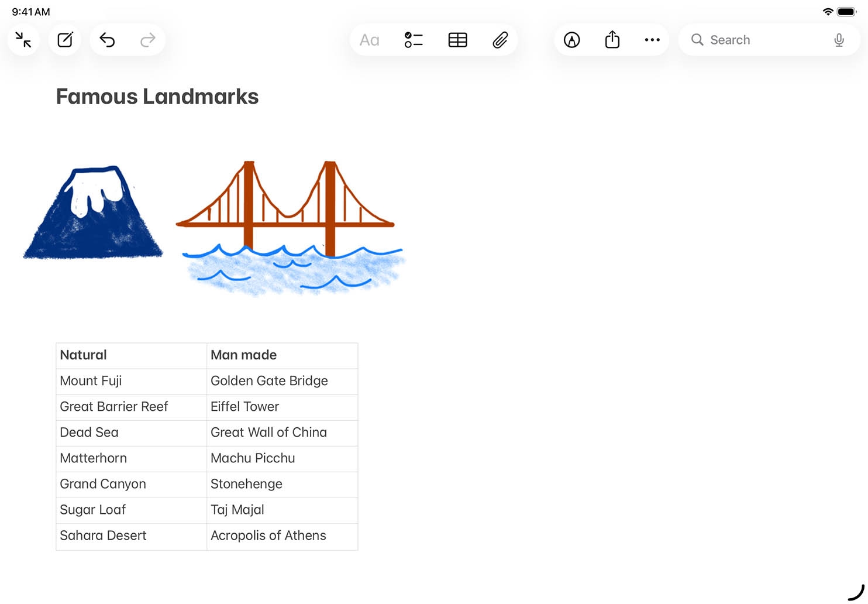Viewport: 868px width, 604px height.
Task: Click the Famous Landmarks title
Action: [x=157, y=97]
